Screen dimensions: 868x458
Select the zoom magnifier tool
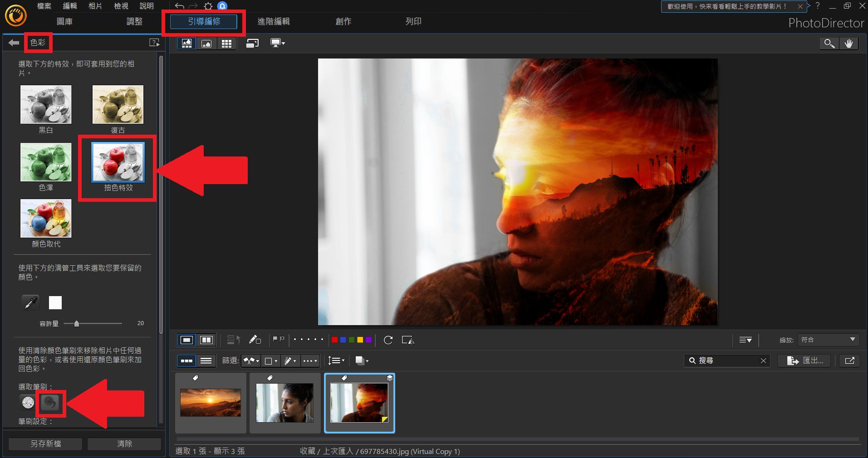829,43
